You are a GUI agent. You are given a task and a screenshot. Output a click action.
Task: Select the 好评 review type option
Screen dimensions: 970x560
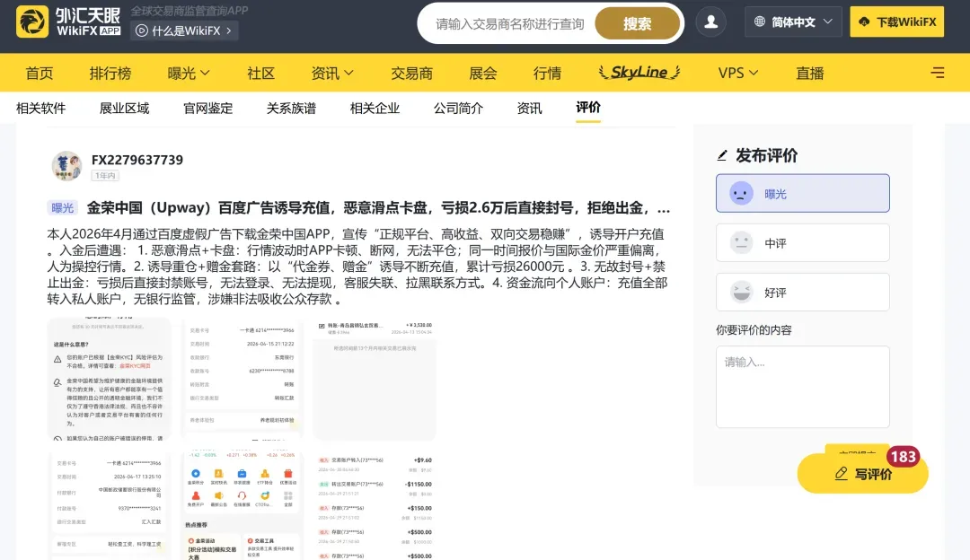click(803, 292)
